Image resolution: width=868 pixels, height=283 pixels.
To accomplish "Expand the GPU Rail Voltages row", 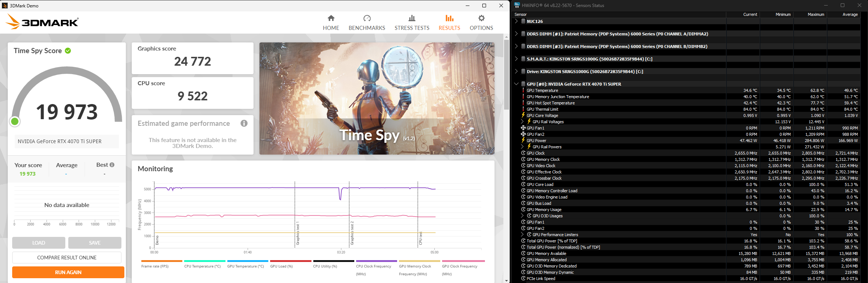I will click(x=522, y=122).
